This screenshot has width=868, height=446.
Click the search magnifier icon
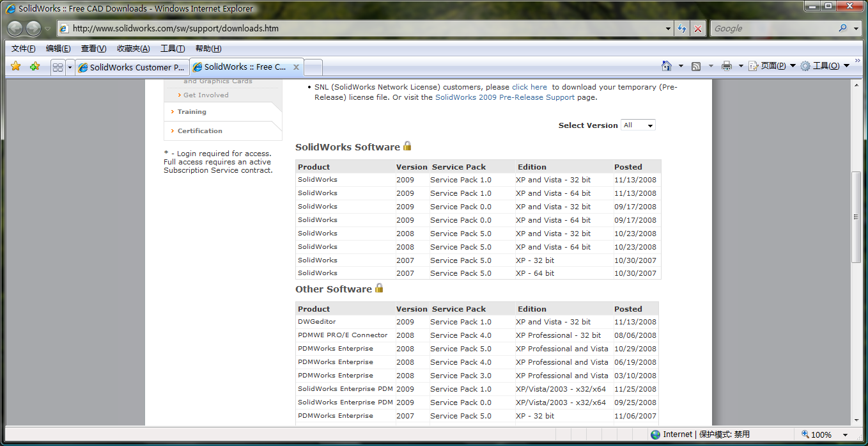pos(843,28)
